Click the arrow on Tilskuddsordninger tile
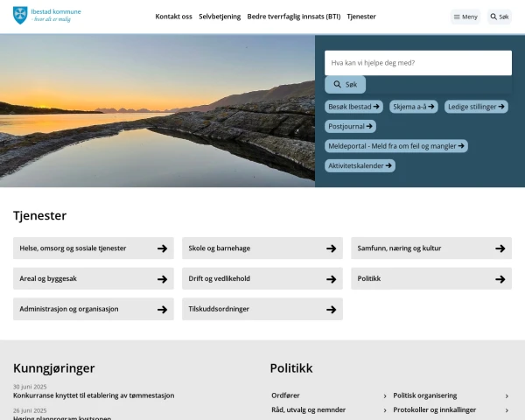The image size is (525, 420). pyautogui.click(x=331, y=309)
